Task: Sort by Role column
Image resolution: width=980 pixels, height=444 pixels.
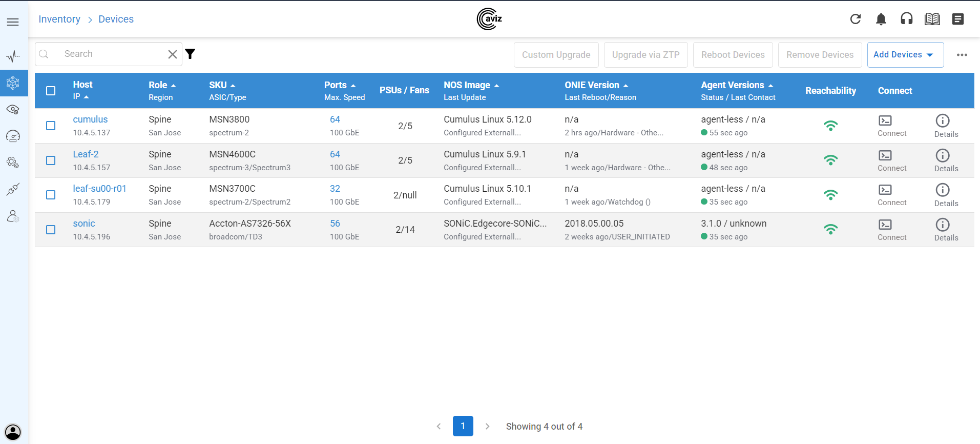Action: 162,85
